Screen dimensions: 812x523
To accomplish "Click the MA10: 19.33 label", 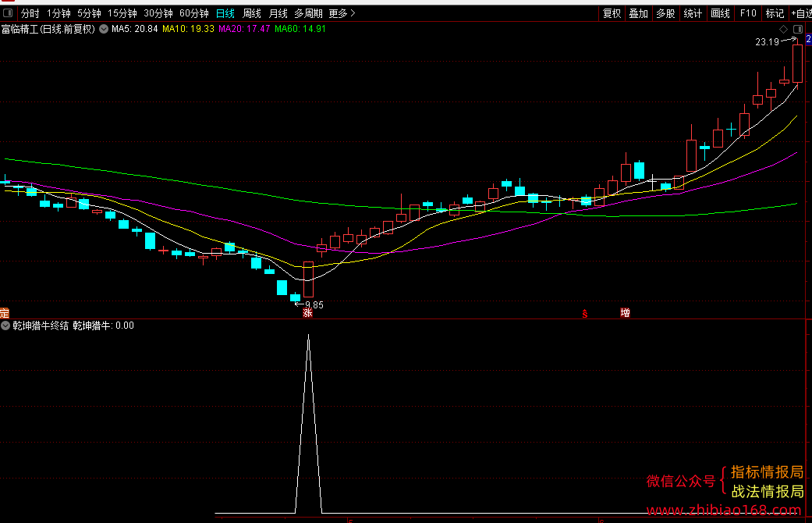I will pos(188,29).
